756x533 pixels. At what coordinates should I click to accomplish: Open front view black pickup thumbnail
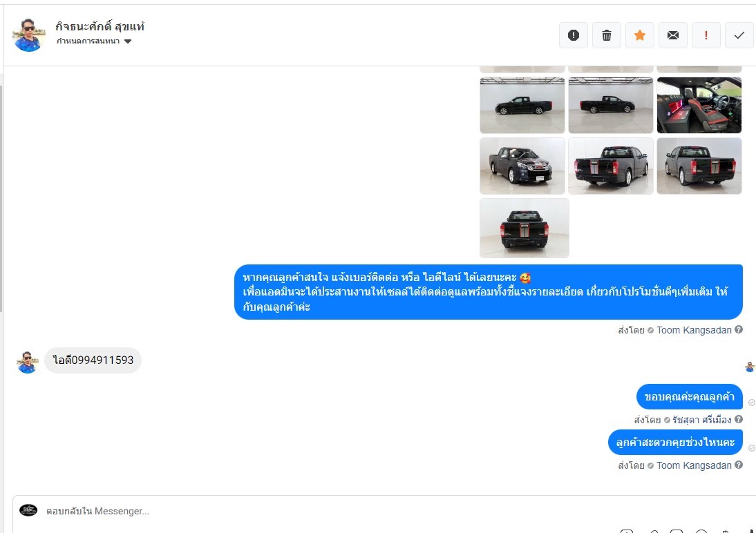coord(522,166)
